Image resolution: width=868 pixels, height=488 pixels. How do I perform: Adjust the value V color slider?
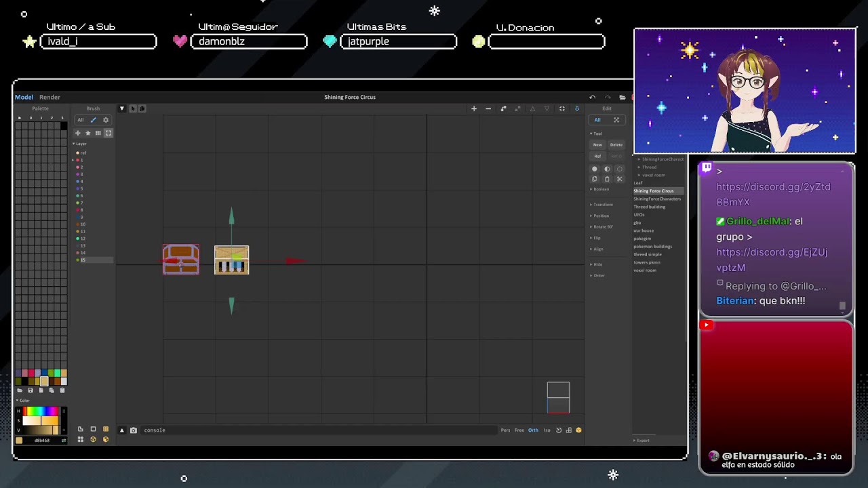(x=41, y=430)
